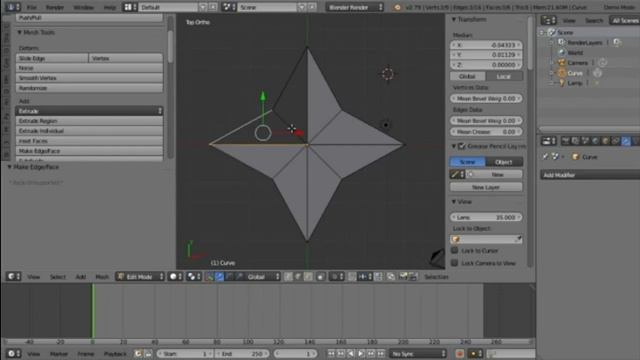Open the World properties tab
The image size is (640, 360).
coord(595,141)
